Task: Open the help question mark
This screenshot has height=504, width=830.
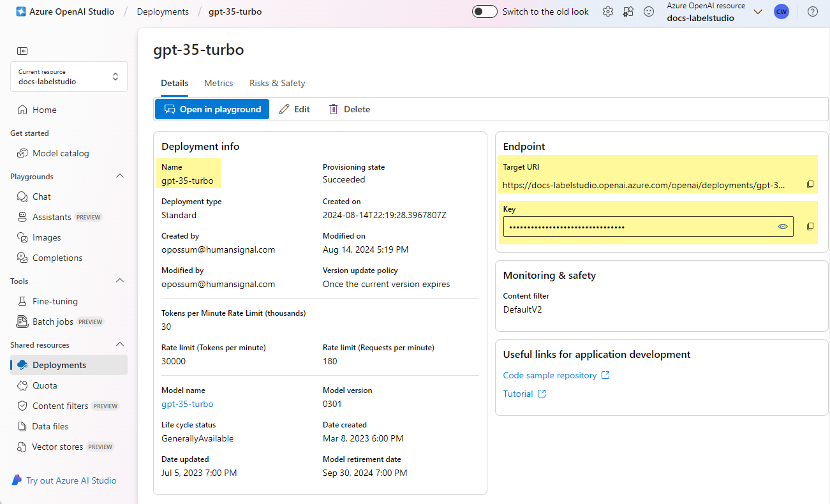Action: [812, 11]
